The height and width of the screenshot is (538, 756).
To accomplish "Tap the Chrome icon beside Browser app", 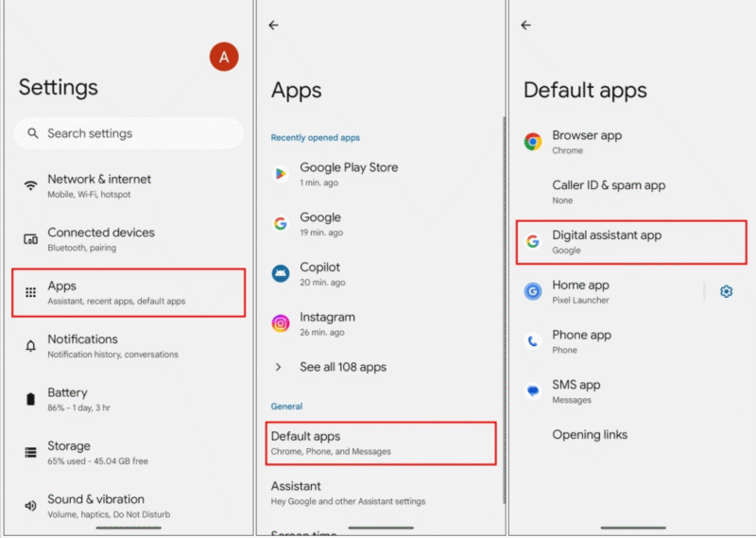I will [x=533, y=142].
